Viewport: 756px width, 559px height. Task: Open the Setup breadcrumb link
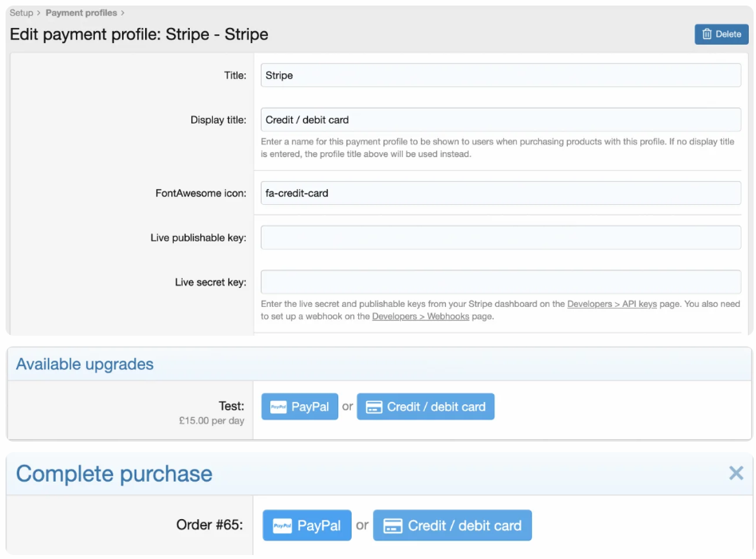(x=22, y=13)
